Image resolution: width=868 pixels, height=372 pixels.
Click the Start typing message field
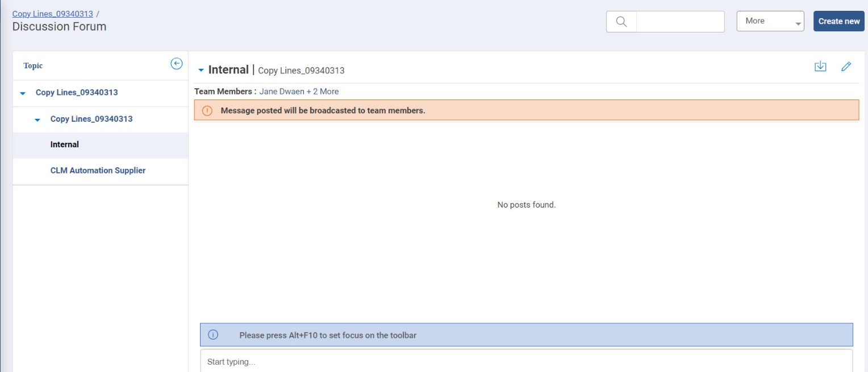526,362
